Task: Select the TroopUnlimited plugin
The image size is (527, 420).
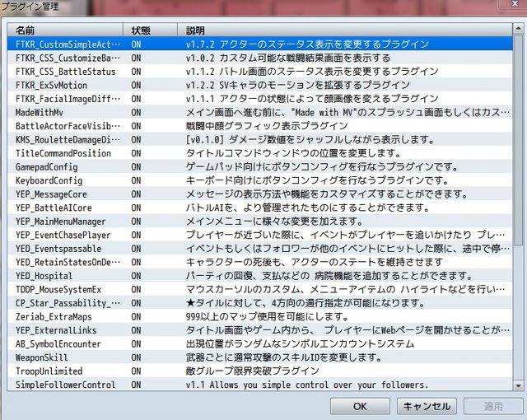Action: coord(260,371)
